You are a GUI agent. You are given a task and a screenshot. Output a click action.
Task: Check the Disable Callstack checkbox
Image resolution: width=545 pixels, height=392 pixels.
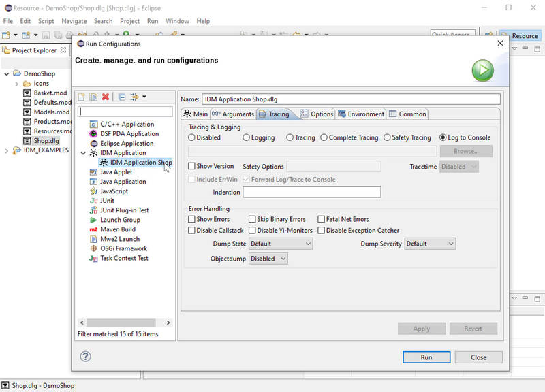191,230
